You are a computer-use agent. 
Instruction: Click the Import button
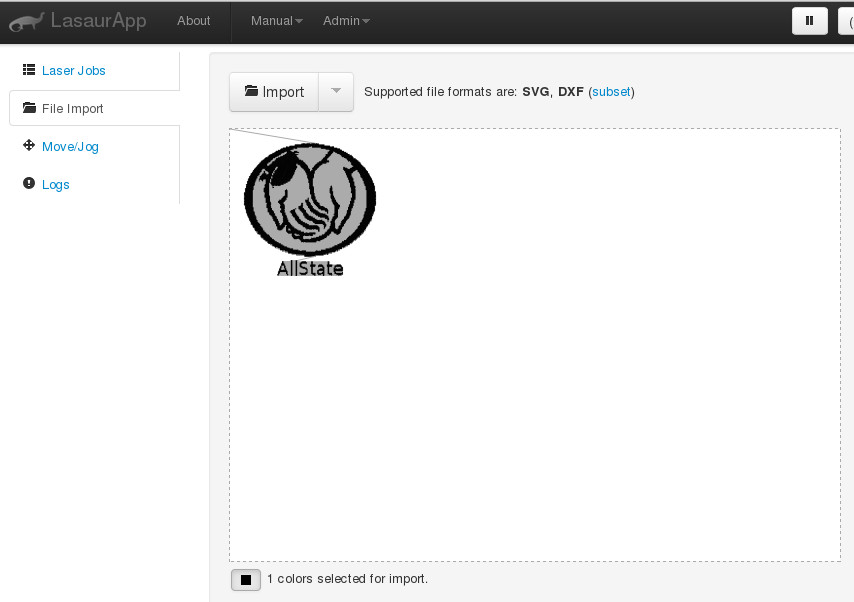coord(274,92)
